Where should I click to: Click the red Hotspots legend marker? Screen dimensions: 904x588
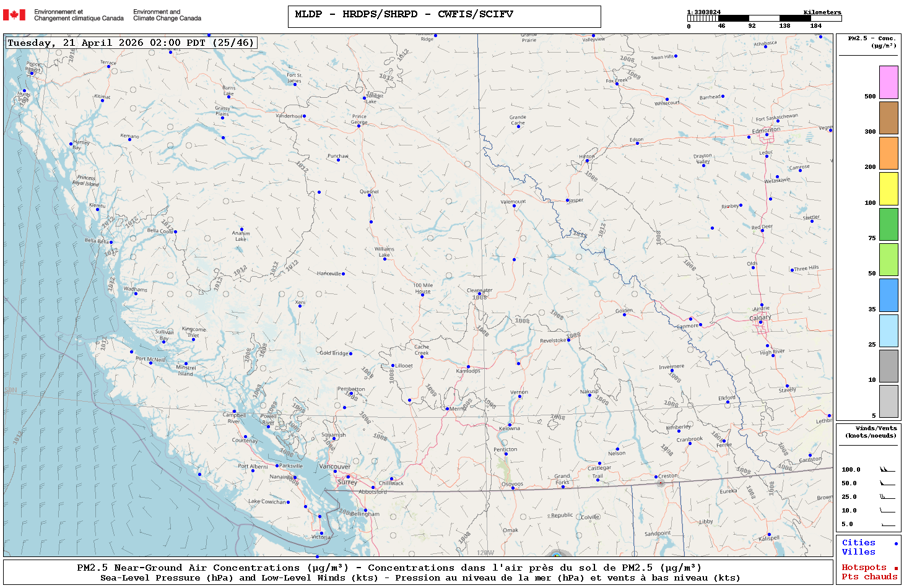(x=895, y=568)
